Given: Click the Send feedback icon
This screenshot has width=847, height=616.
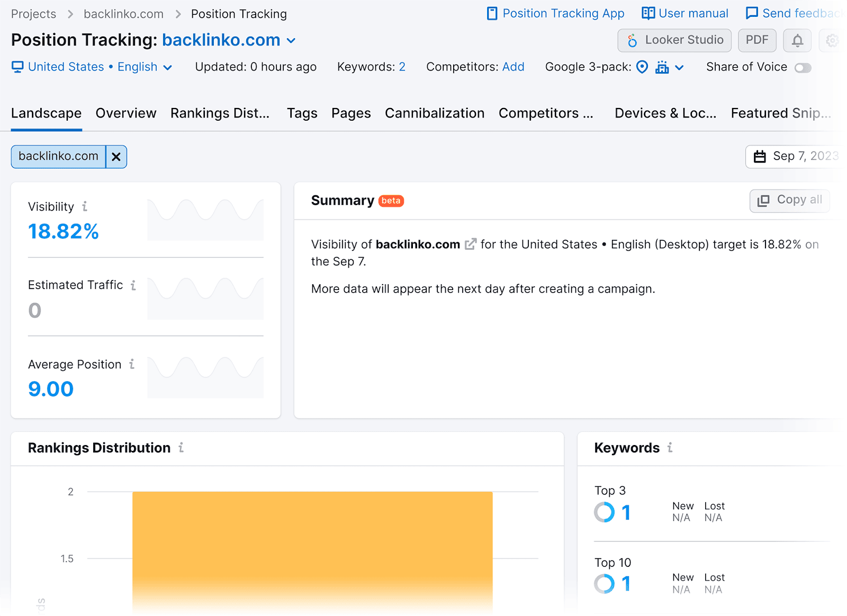Looking at the screenshot, I should coord(752,13).
